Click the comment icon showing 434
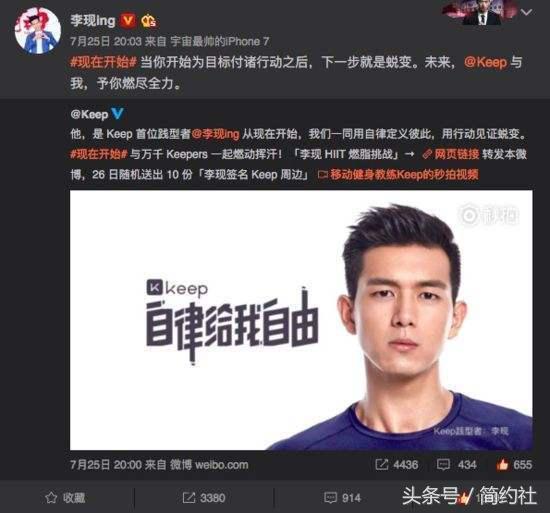This screenshot has width=550, height=513. pos(443,465)
